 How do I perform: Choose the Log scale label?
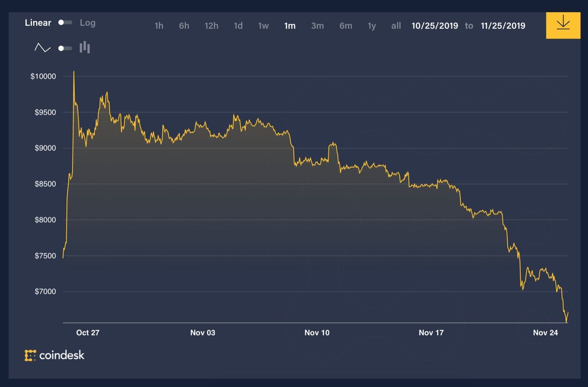coord(88,22)
